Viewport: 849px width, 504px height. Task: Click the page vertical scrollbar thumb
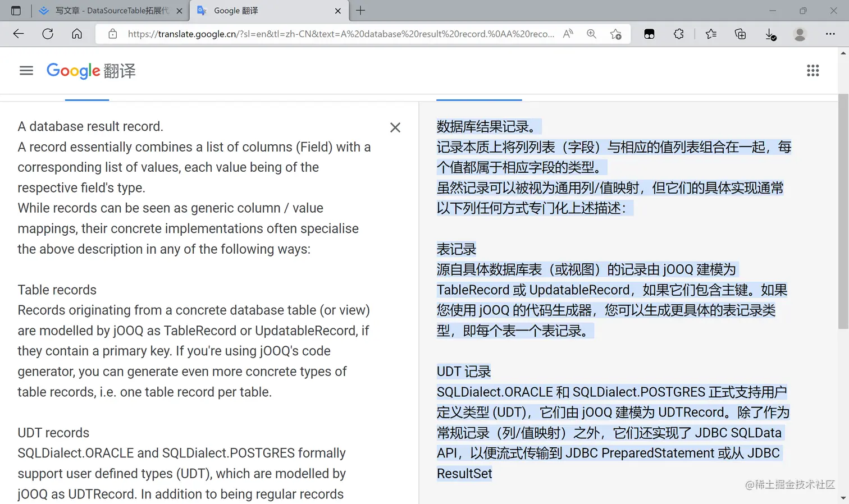pyautogui.click(x=843, y=211)
